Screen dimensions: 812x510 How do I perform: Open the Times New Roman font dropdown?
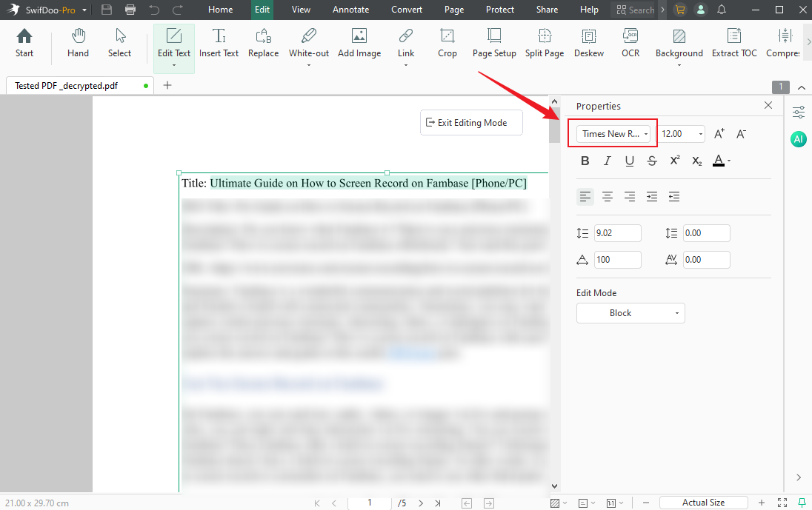click(615, 134)
